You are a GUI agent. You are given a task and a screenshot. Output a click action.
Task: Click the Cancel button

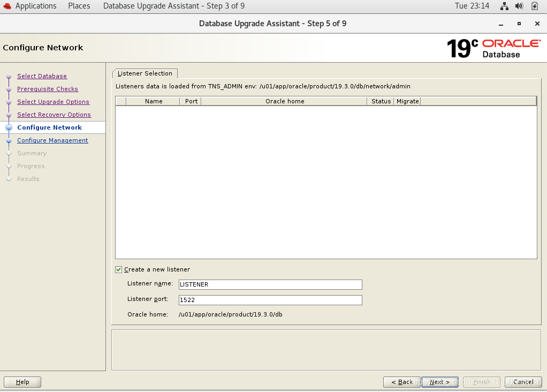click(523, 382)
